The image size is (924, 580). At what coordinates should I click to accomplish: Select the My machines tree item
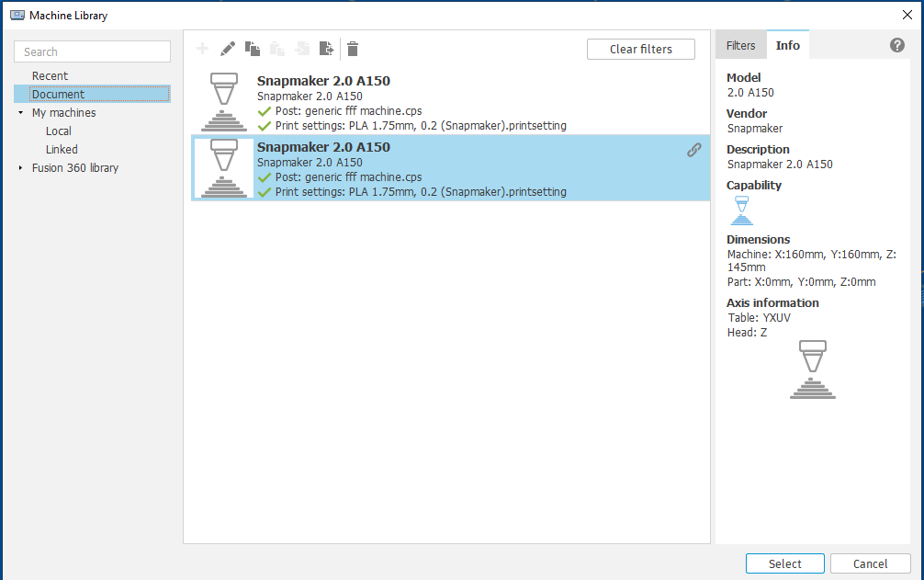coord(63,112)
